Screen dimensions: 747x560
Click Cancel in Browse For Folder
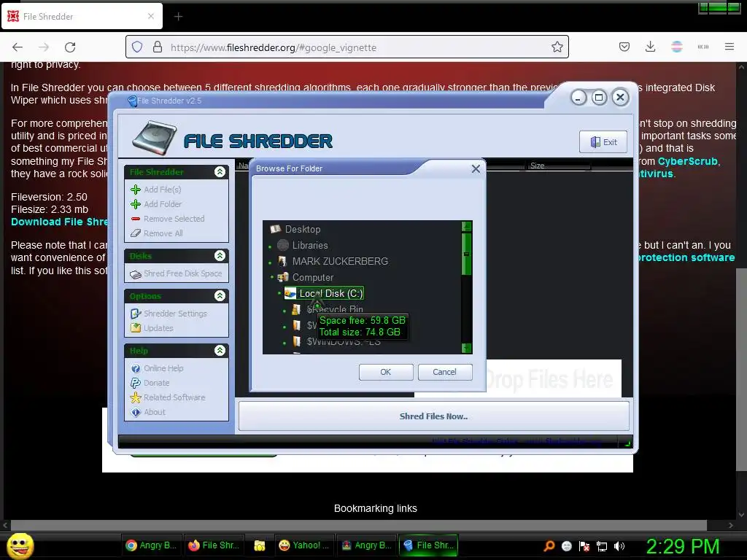[x=444, y=372]
